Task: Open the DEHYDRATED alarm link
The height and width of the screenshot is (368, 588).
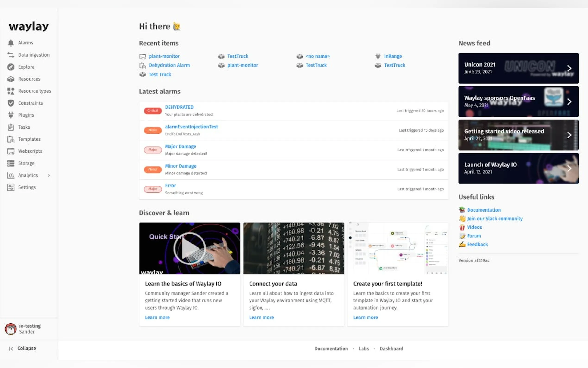Action: coord(179,107)
